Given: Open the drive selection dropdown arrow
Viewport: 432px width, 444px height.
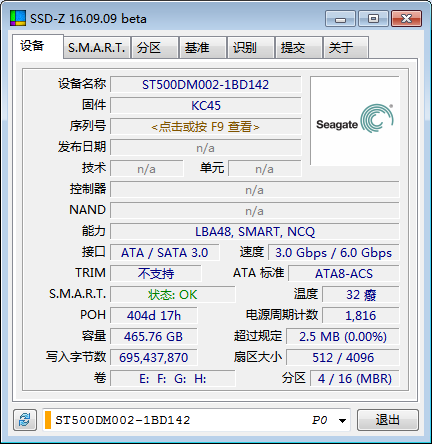Looking at the screenshot, I should [342, 420].
